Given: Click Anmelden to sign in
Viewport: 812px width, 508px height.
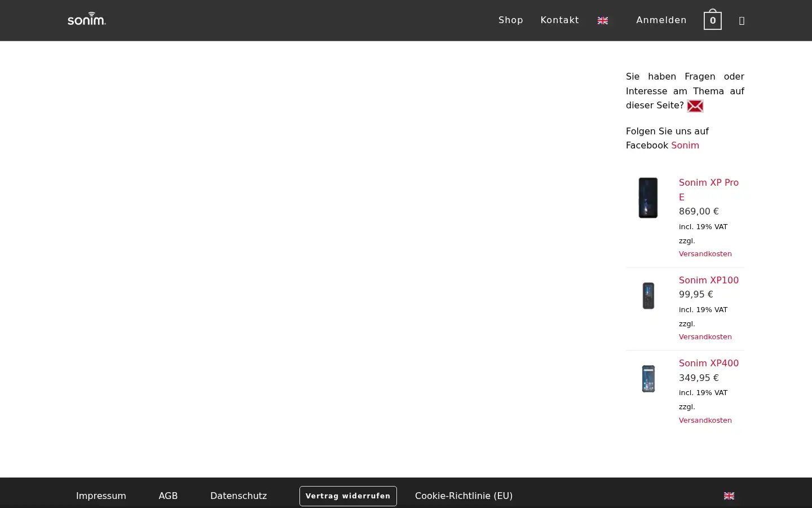Looking at the screenshot, I should point(661,20).
